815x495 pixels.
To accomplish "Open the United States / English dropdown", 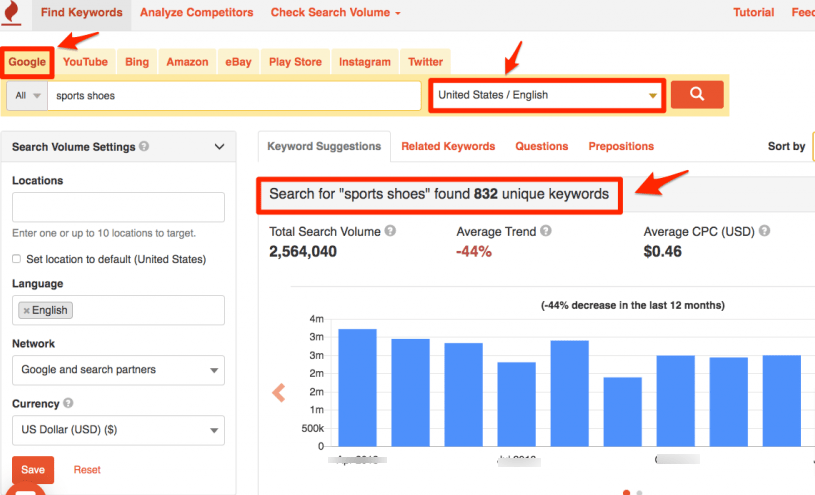I will click(x=547, y=95).
